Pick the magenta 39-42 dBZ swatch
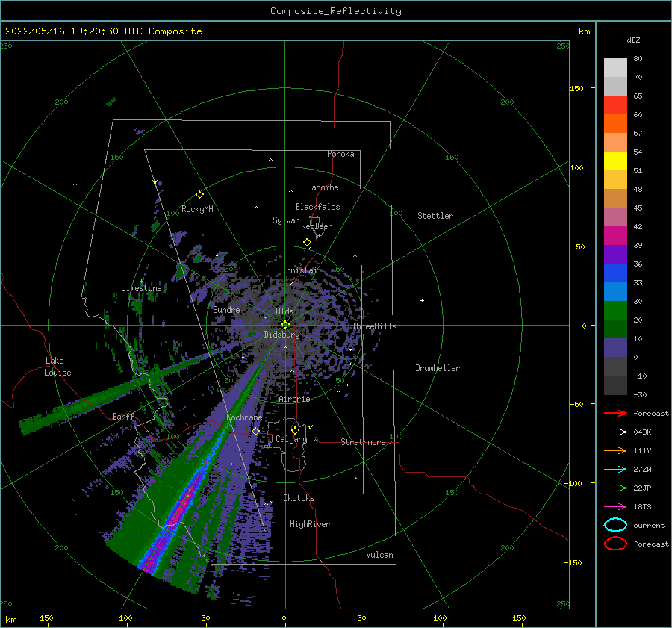The height and width of the screenshot is (628, 672). pyautogui.click(x=615, y=236)
